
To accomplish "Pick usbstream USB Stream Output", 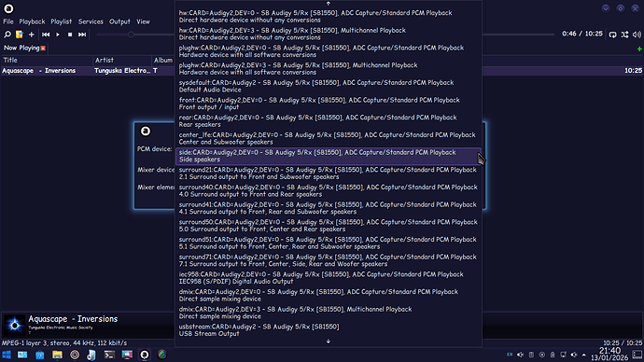I will (x=329, y=330).
